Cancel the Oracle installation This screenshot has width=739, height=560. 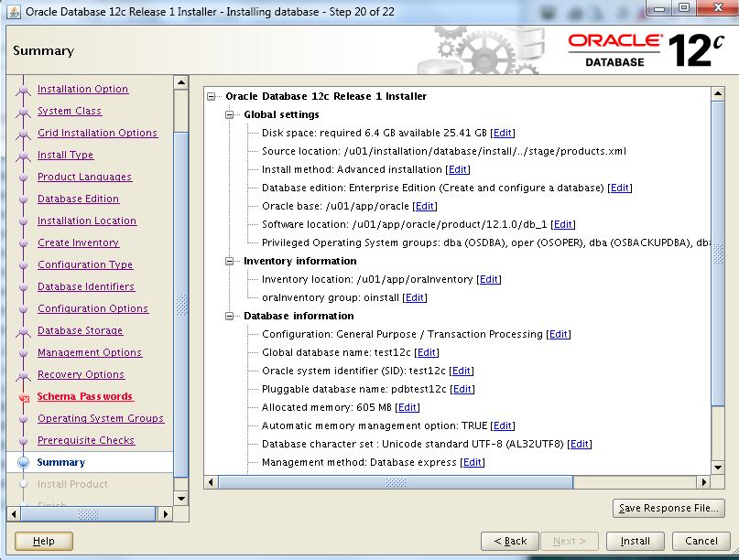coord(701,541)
